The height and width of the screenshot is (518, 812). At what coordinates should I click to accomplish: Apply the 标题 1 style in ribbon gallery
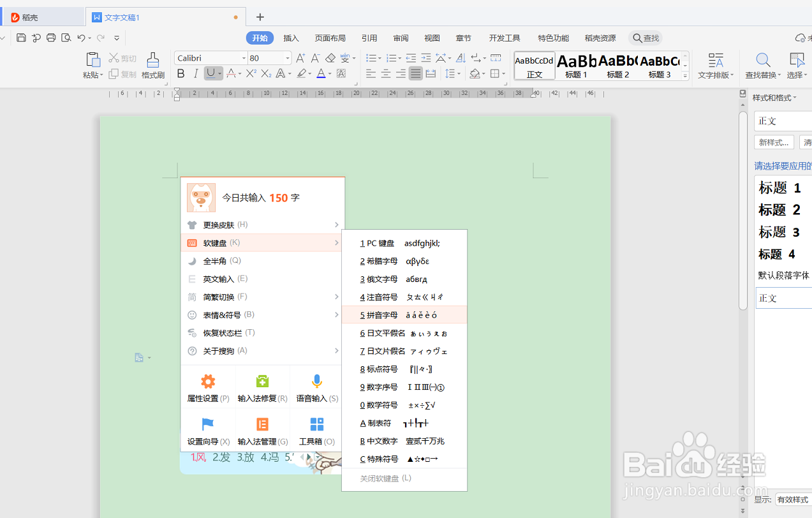coord(576,66)
